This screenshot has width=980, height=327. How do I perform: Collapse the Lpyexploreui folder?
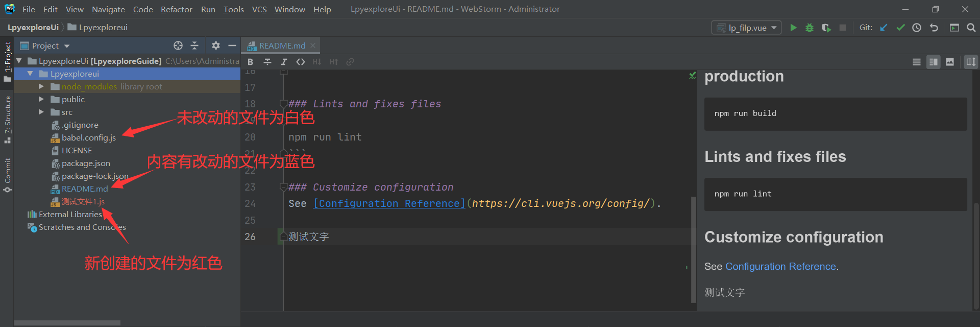[x=30, y=74]
